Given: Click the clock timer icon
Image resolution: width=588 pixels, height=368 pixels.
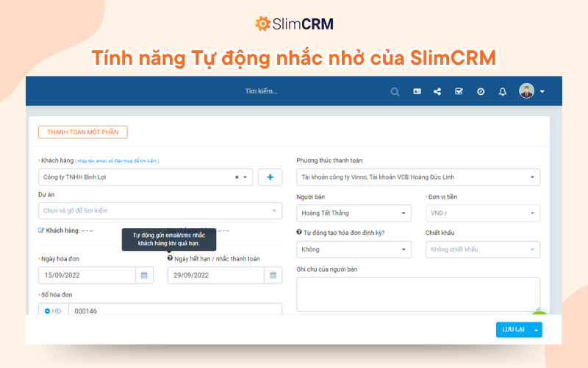Looking at the screenshot, I should coord(481,91).
